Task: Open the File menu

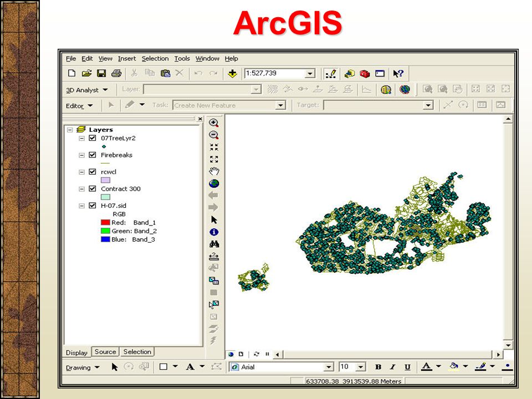Action: 71,58
